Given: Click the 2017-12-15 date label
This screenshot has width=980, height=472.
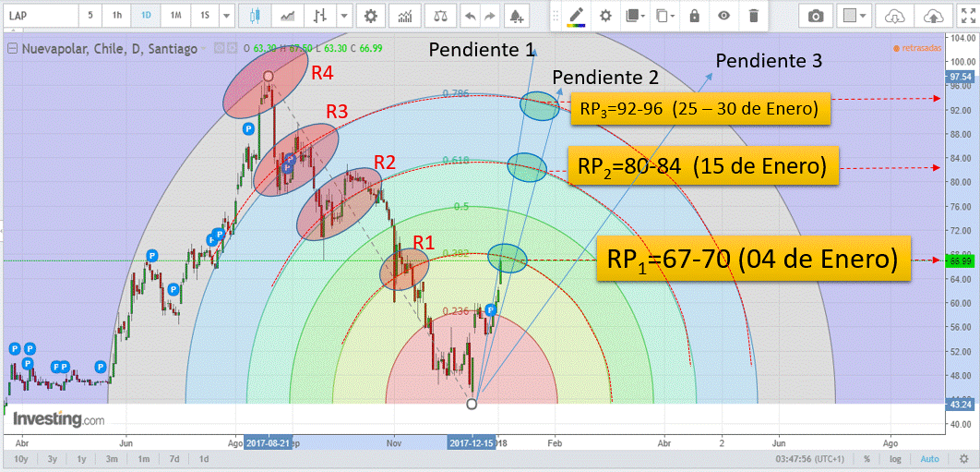Looking at the screenshot, I should (x=472, y=442).
